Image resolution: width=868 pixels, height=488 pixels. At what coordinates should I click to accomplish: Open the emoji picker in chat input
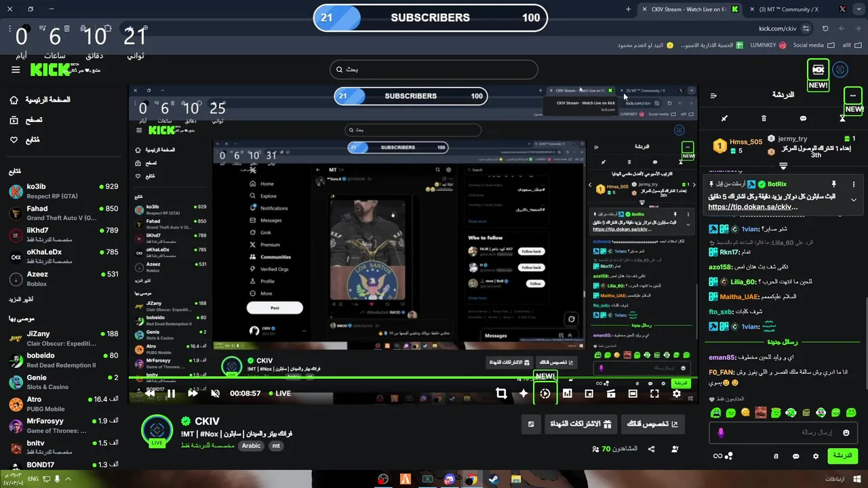point(846,432)
